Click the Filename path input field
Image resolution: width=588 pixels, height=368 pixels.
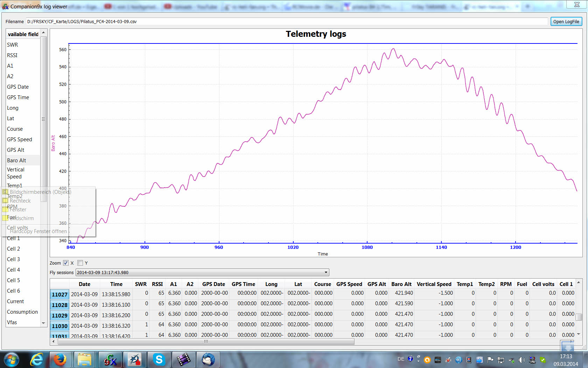(x=287, y=21)
